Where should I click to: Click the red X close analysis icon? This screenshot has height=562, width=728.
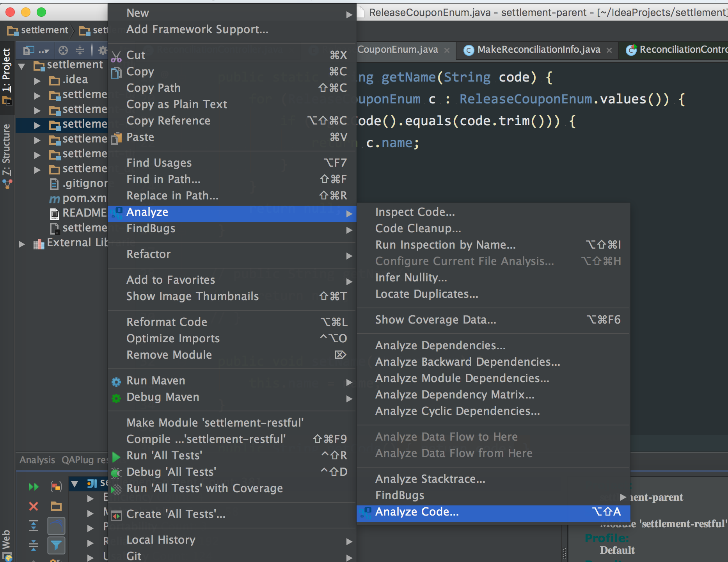34,506
